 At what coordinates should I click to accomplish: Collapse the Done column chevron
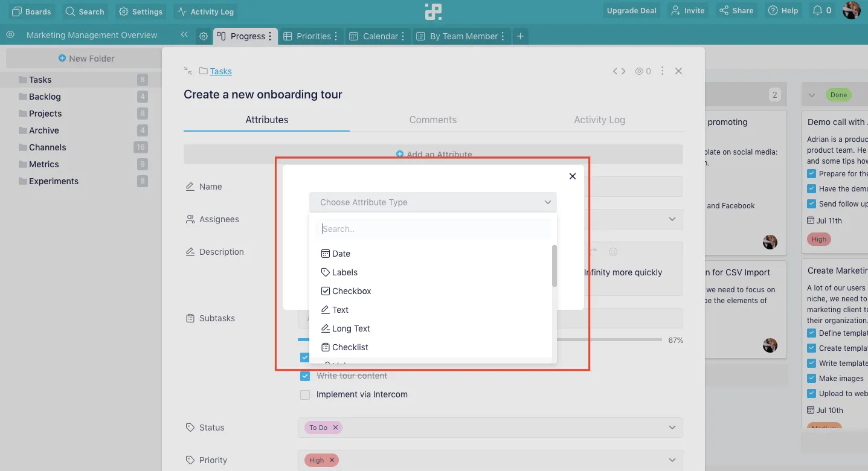click(812, 95)
